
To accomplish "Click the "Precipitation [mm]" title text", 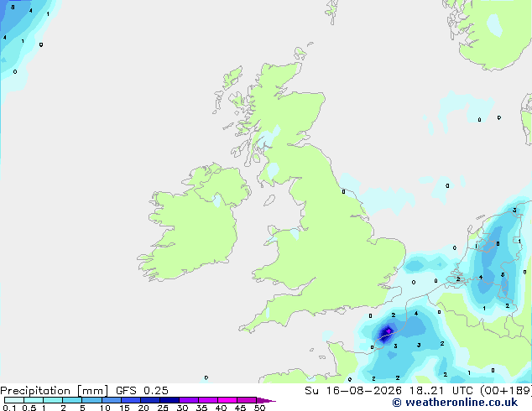I will pos(55,391).
